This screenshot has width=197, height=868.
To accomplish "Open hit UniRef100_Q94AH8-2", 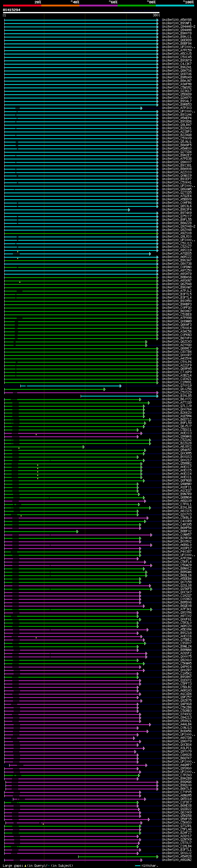I will pos(179,26).
